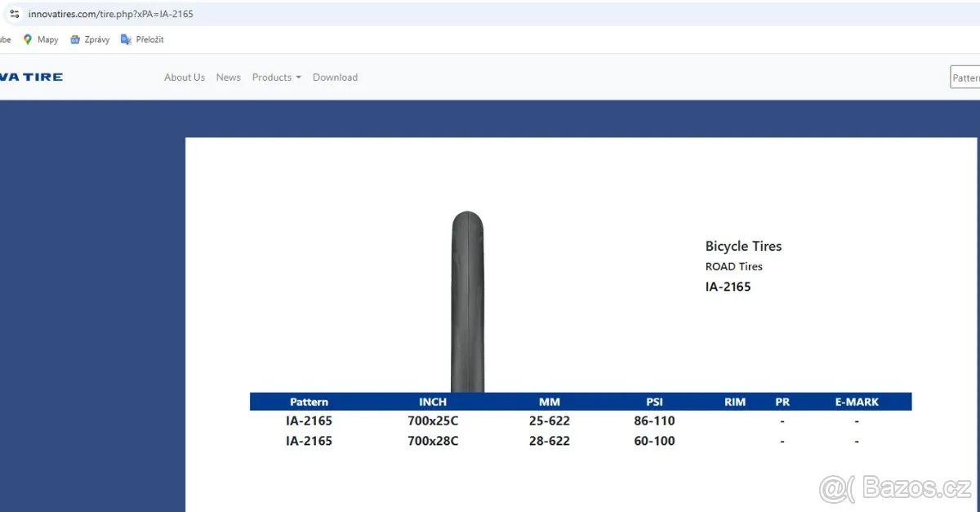
Task: Click IA-2165 in the 700x28C row
Action: point(309,441)
